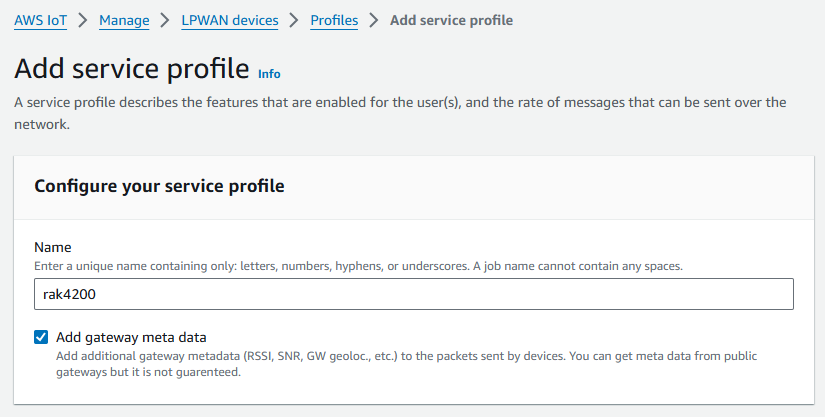825x417 pixels.
Task: Click the service profile description paragraph
Action: [x=400, y=113]
